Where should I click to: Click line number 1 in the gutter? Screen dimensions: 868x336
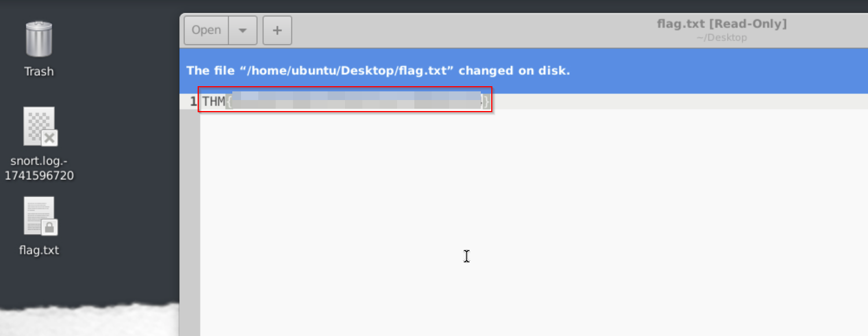click(194, 102)
